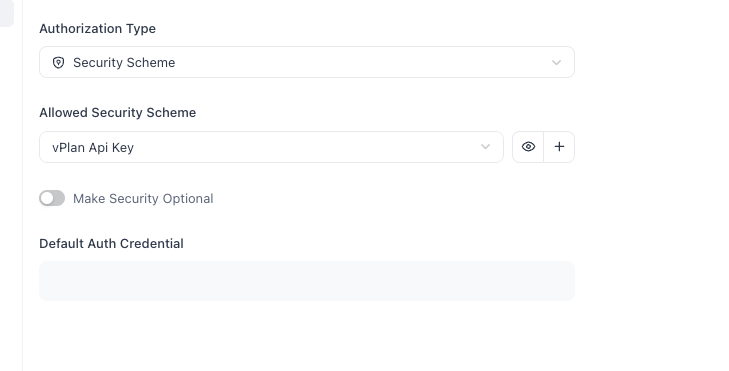Image resolution: width=729 pixels, height=371 pixels.
Task: Toggle the Make Security Optional switch
Action: tap(52, 199)
